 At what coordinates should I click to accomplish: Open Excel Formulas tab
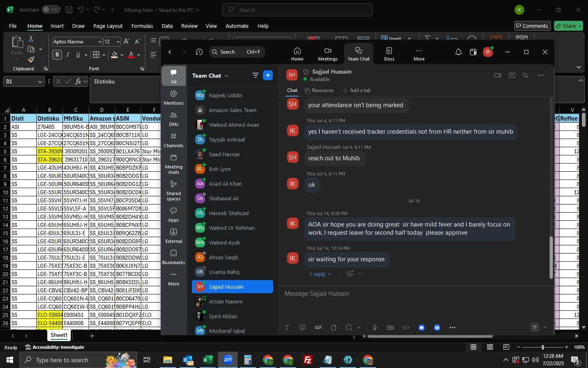pos(142,26)
